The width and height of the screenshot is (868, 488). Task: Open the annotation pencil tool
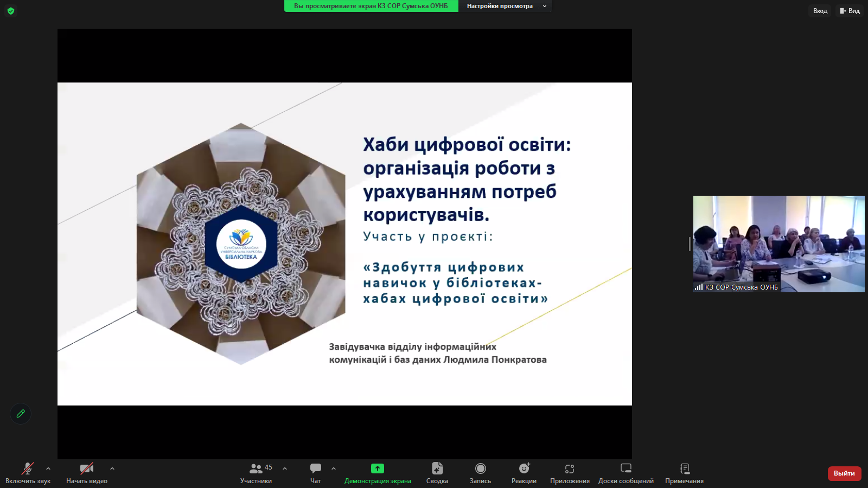pyautogui.click(x=21, y=414)
